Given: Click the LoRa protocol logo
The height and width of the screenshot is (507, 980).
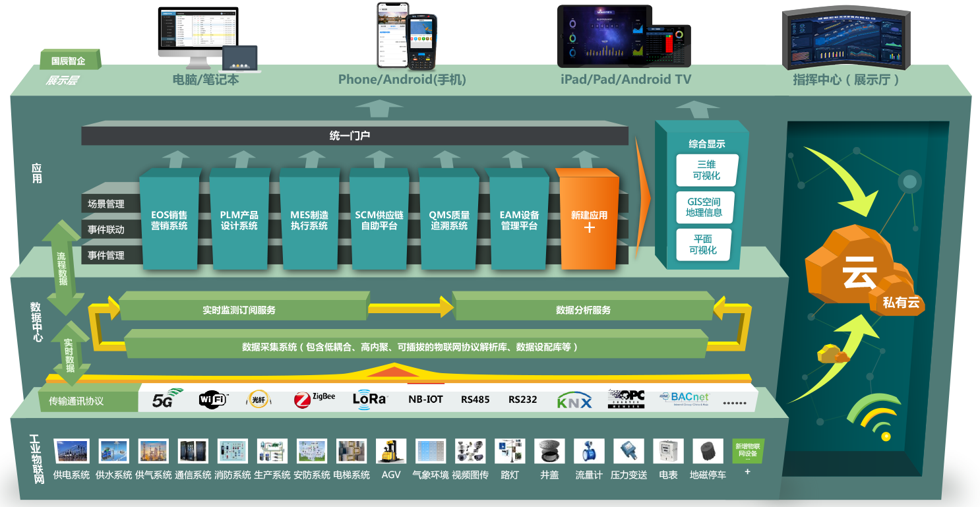Looking at the screenshot, I should (370, 399).
